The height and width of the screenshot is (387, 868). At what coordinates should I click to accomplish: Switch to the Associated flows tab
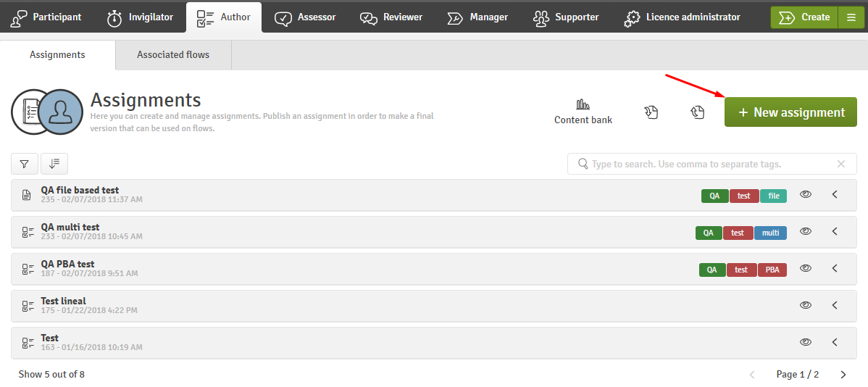[173, 55]
